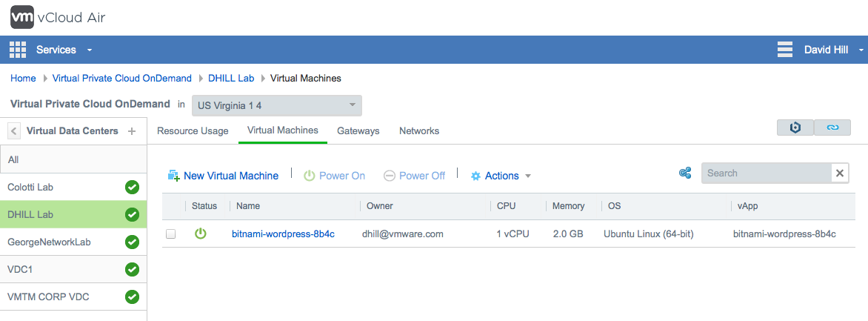Sort by Status column header
This screenshot has width=868, height=321.
204,205
